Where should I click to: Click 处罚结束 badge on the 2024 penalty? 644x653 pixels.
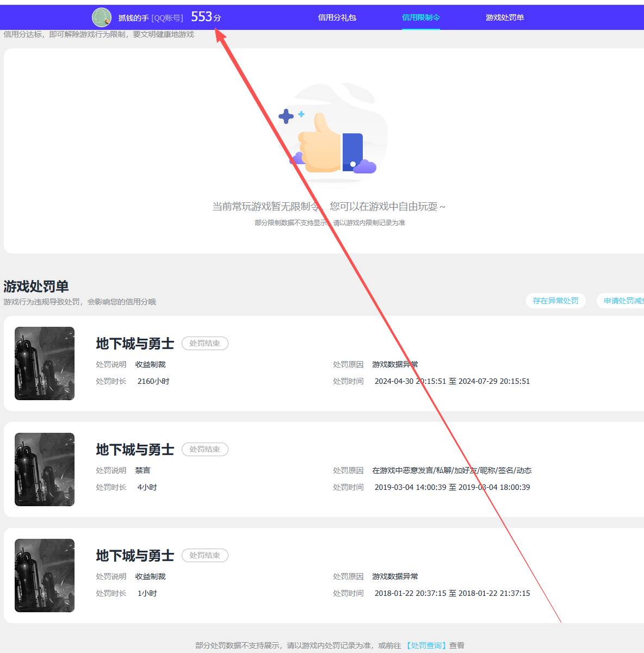pos(205,344)
